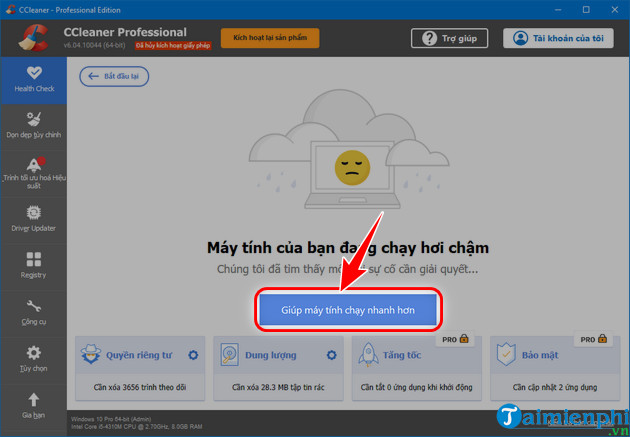Click PRO lock badge on Tăng tốc
Viewport: 630px width, 437px height.
[455, 339]
